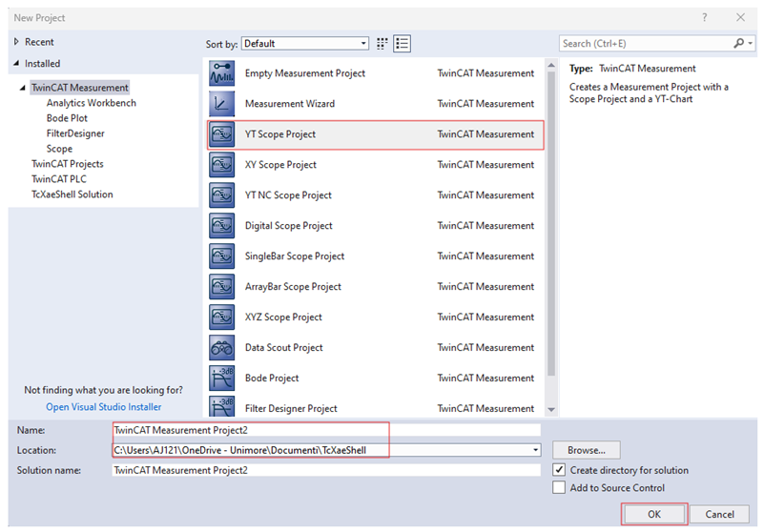Toggle Create directory for solution checkbox
The image size is (764, 532).
pos(559,470)
